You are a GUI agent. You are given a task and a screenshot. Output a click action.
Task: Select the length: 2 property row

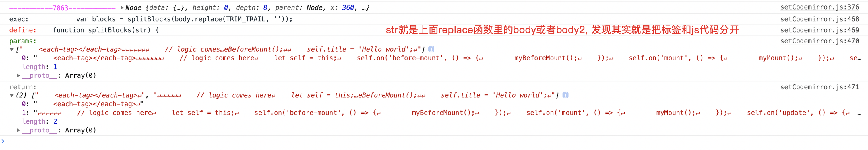point(40,121)
